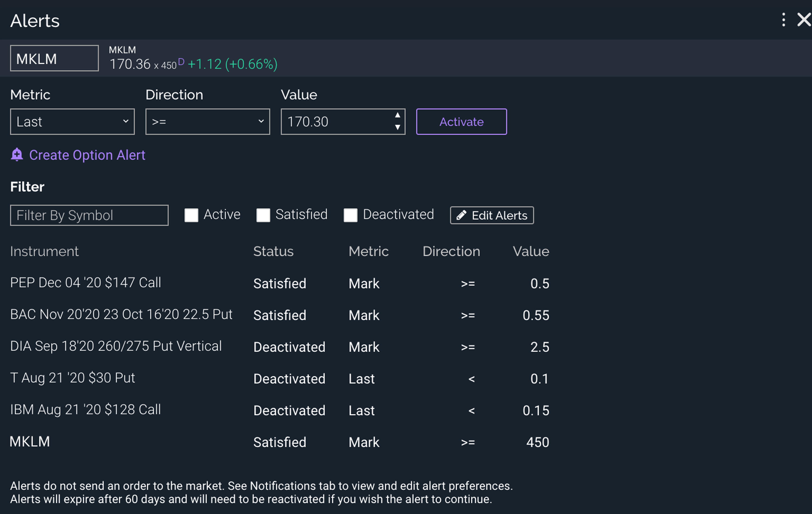Click the Activate button
The height and width of the screenshot is (514, 812).
(x=461, y=122)
